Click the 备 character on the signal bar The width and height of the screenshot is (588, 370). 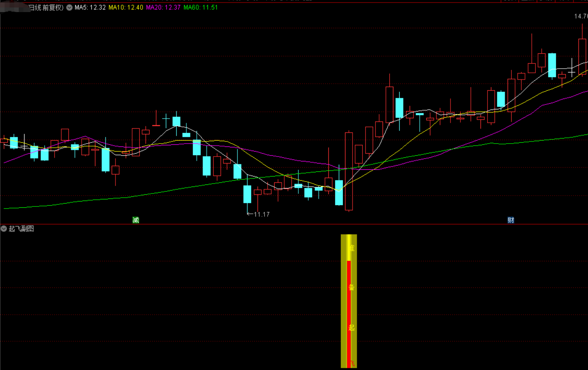tap(351, 287)
